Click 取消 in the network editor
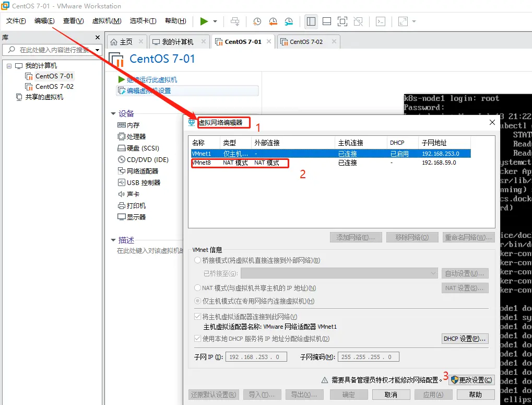This screenshot has height=405, width=532. 391,395
